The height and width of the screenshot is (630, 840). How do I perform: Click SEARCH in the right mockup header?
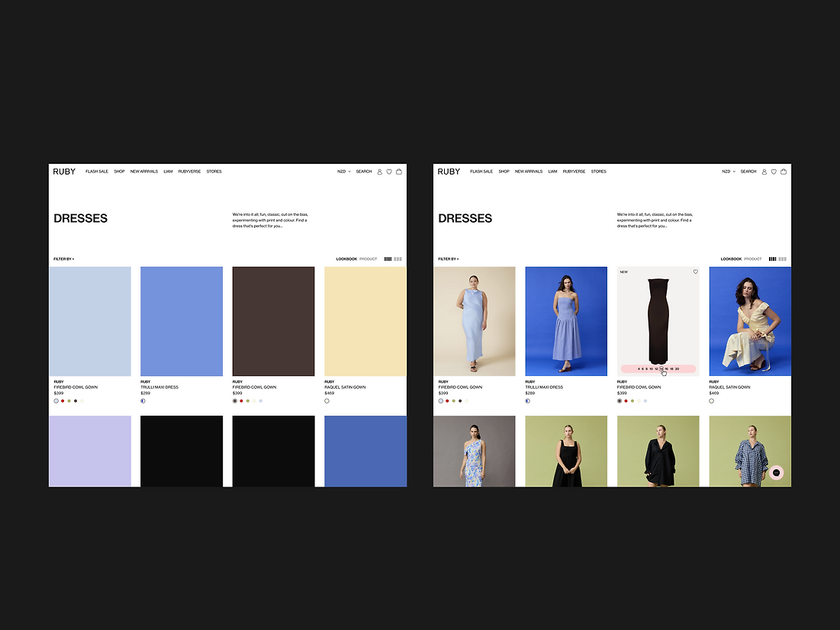tap(748, 172)
